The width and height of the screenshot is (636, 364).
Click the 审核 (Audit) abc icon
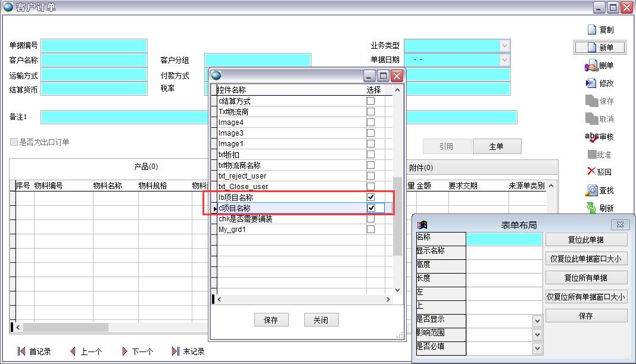click(591, 137)
